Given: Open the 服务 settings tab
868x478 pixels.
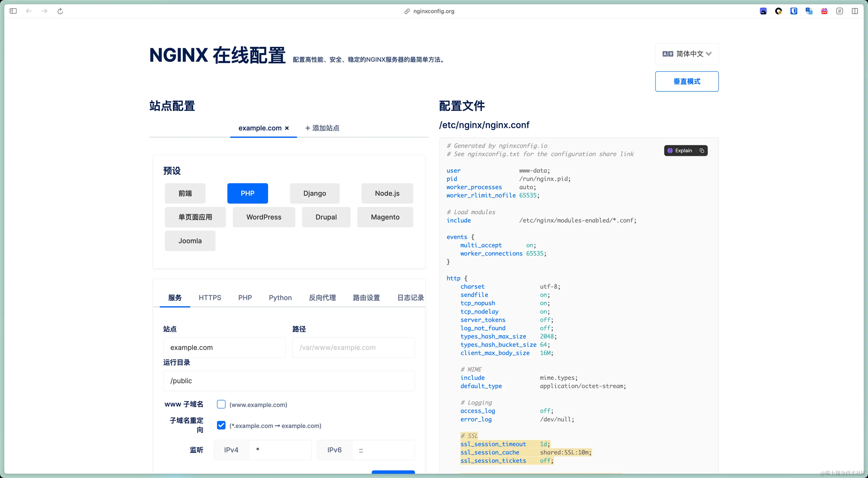Looking at the screenshot, I should click(175, 298).
